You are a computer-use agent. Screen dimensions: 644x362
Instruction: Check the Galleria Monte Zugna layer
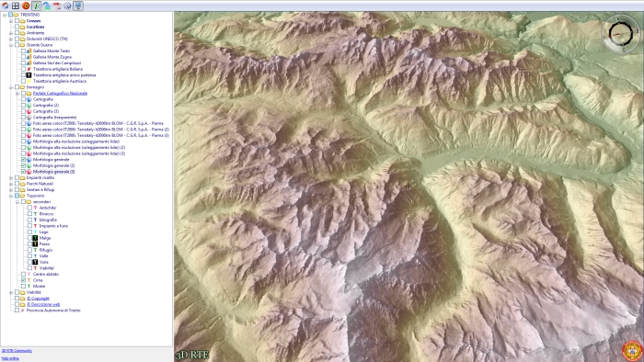[x=23, y=57]
